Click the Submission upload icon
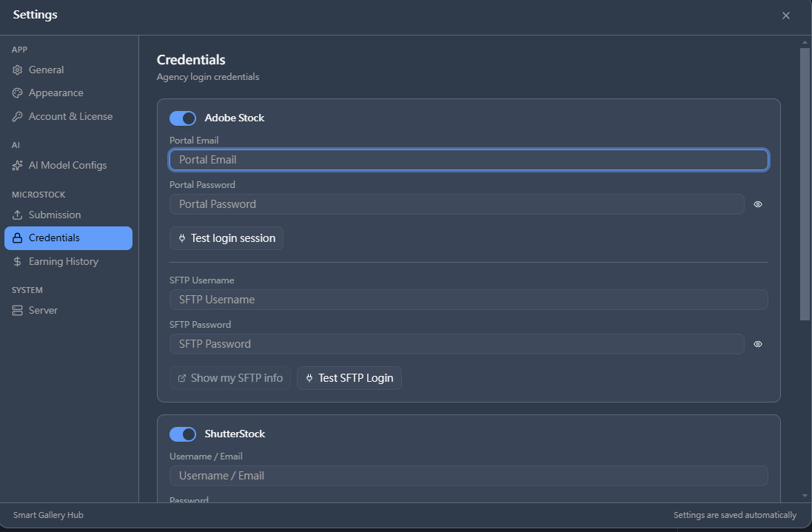This screenshot has width=812, height=532. (x=17, y=215)
